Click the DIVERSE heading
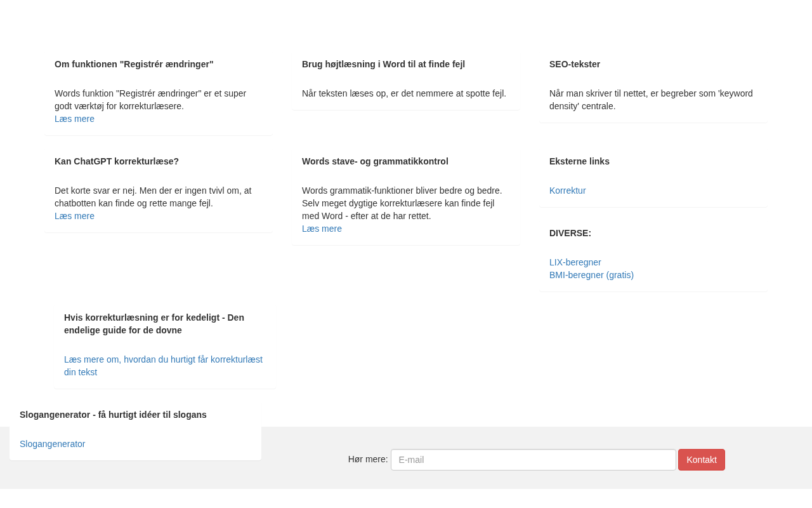 tap(570, 233)
